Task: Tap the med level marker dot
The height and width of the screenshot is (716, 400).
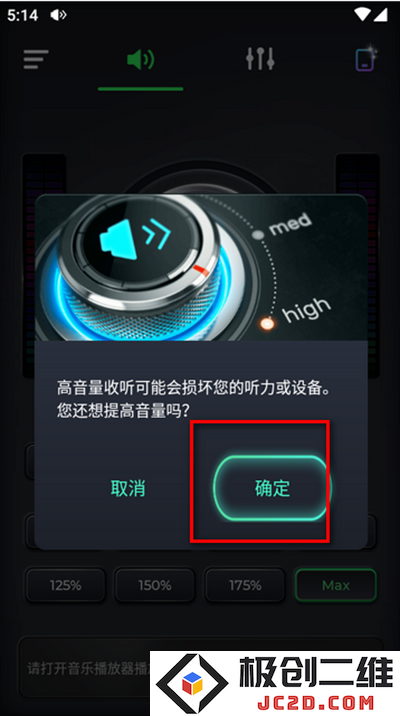Action: click(x=258, y=235)
